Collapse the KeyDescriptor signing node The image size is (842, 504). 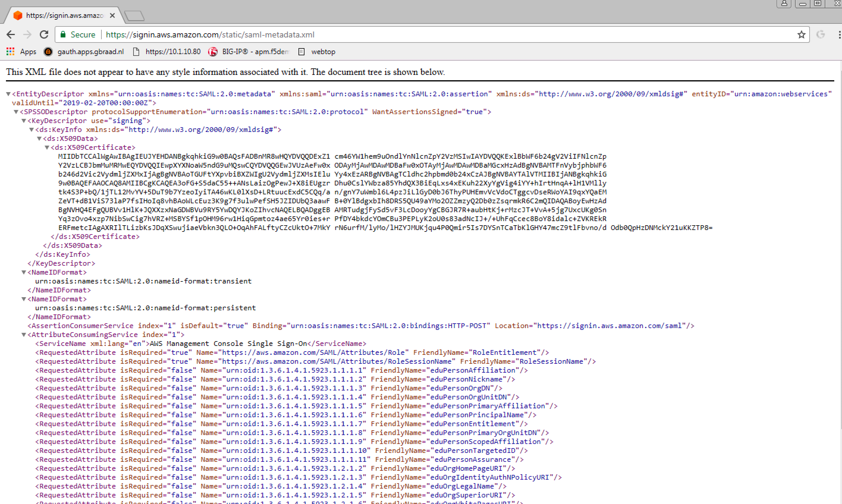tap(24, 121)
